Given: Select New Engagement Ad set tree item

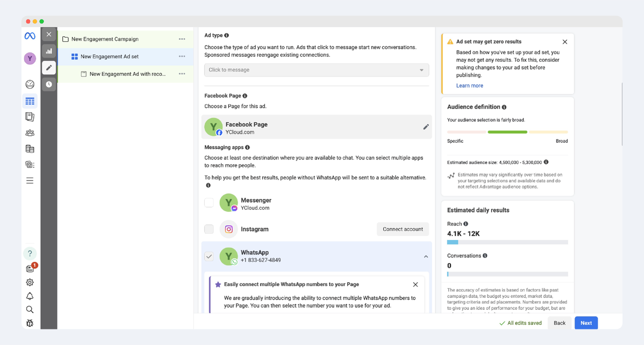Looking at the screenshot, I should point(110,57).
